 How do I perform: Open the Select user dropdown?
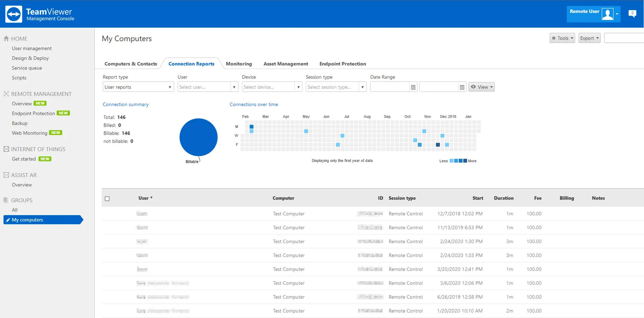(208, 87)
